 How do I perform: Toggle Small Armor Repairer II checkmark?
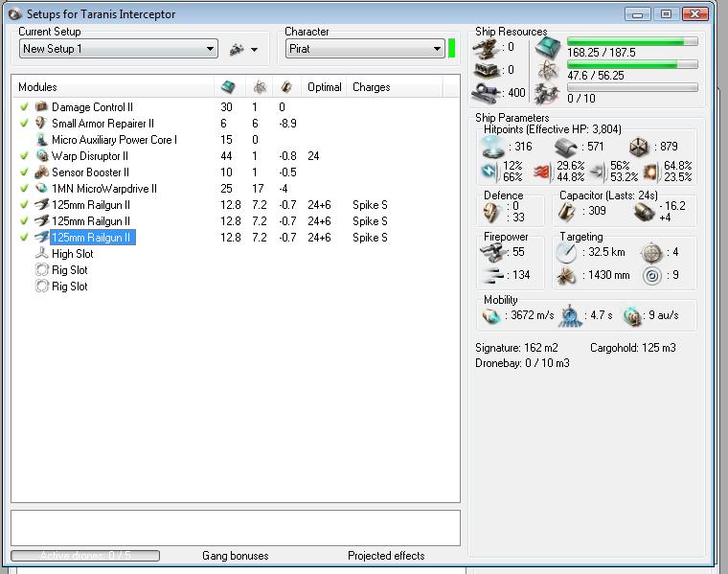pyautogui.click(x=24, y=123)
